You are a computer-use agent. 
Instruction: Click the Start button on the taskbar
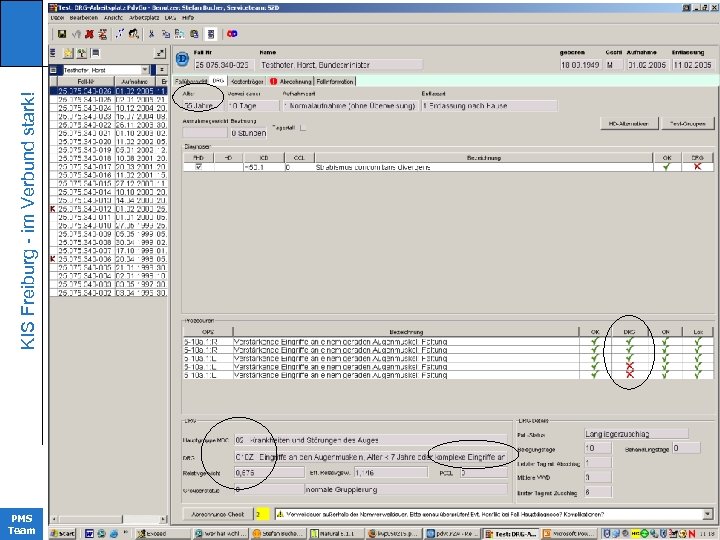[63, 534]
